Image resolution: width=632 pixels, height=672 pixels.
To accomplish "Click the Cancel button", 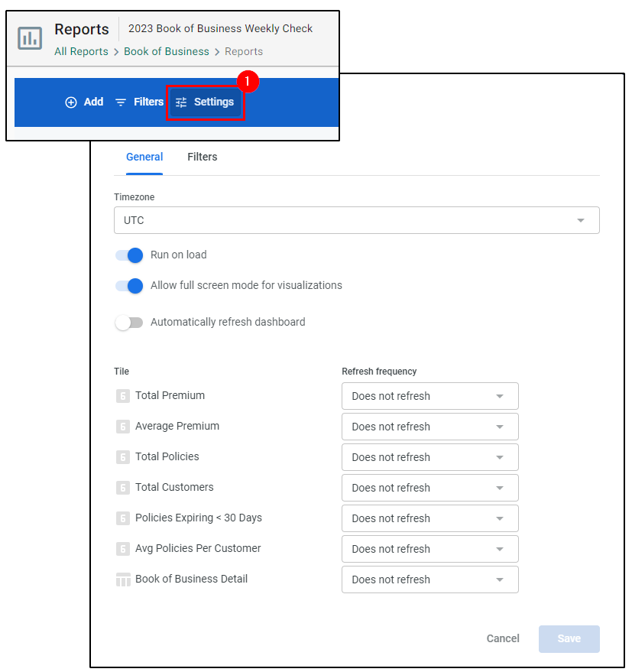I will tap(503, 638).
